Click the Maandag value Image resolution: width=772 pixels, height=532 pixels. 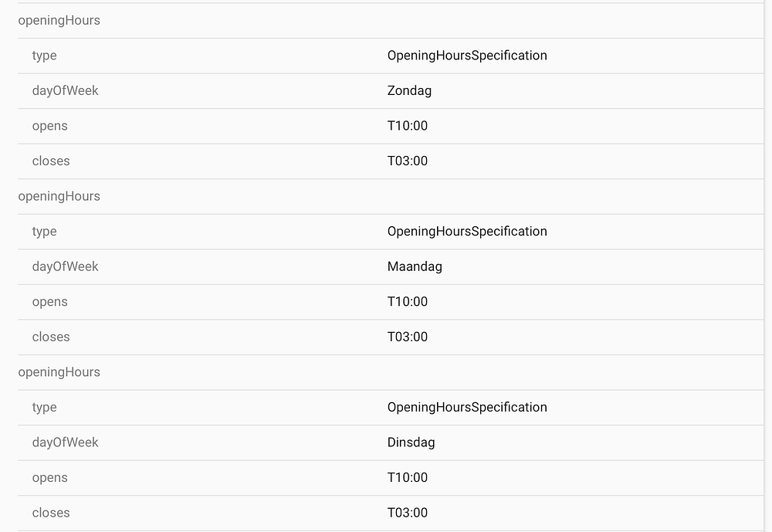415,266
